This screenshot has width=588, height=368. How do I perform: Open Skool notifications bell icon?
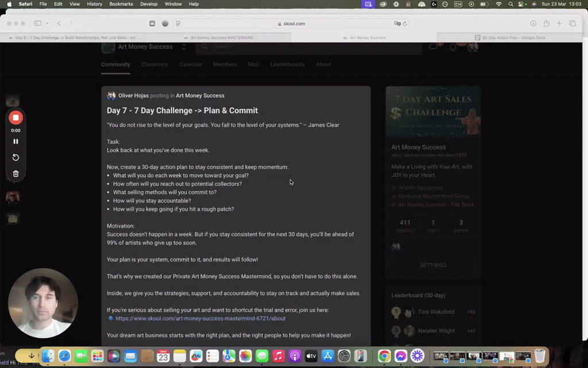pyautogui.click(x=453, y=47)
